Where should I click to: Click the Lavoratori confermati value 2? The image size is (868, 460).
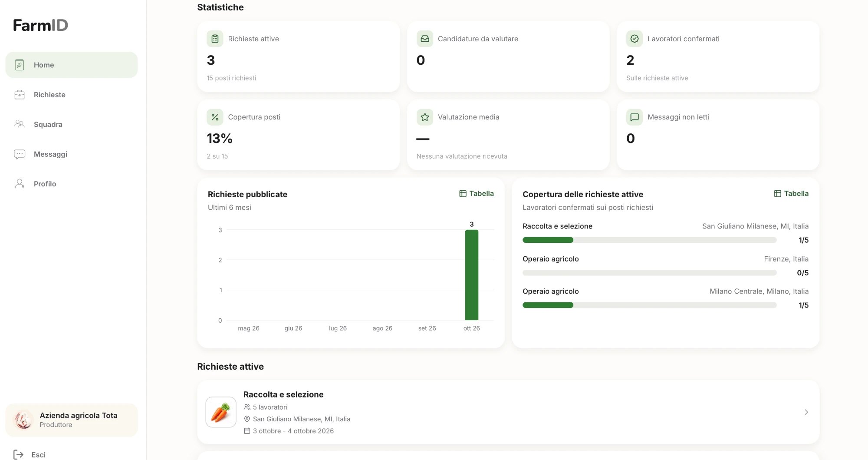point(630,60)
